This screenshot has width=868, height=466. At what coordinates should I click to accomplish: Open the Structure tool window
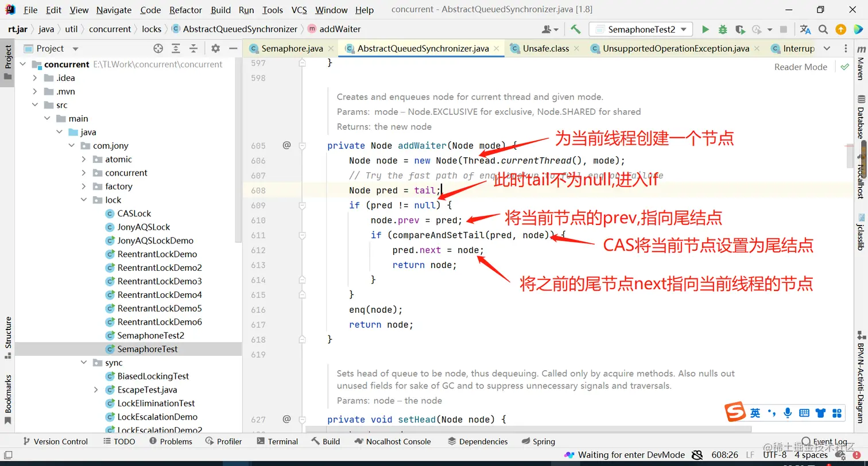point(8,337)
